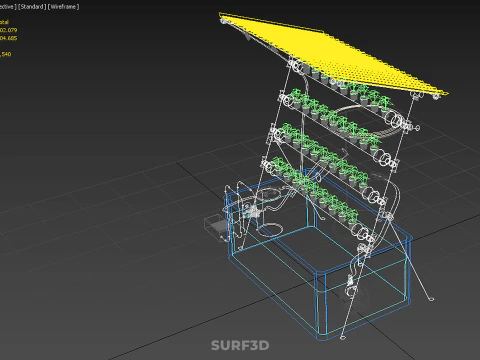
Task: Open the cut-off Perspective viewport label menu
Action: [x=8, y=7]
